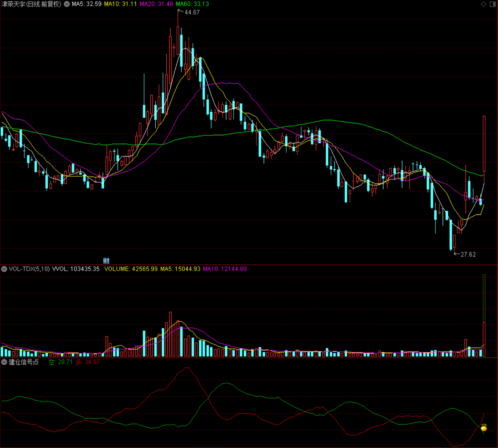Click the 27.62 low price label
Screen dimensions: 498x448
[468, 254]
